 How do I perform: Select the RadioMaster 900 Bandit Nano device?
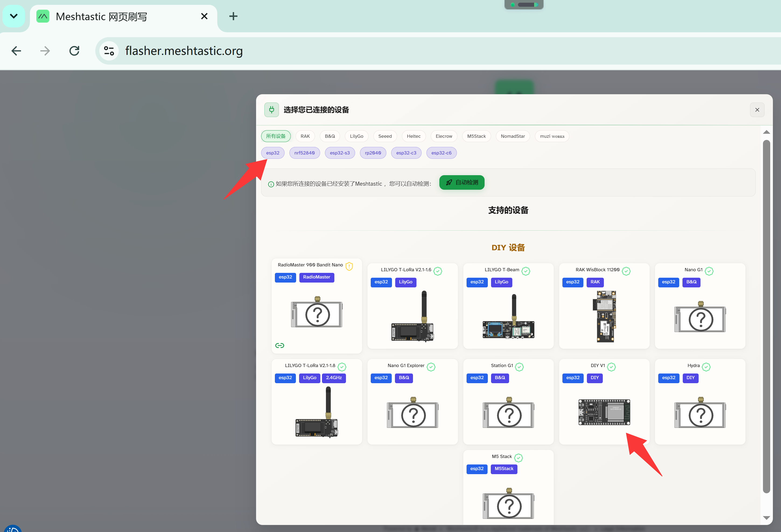[x=317, y=306]
